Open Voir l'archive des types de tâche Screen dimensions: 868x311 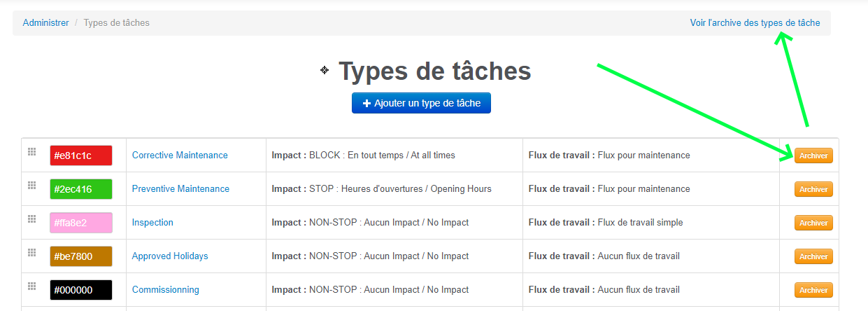pos(755,22)
